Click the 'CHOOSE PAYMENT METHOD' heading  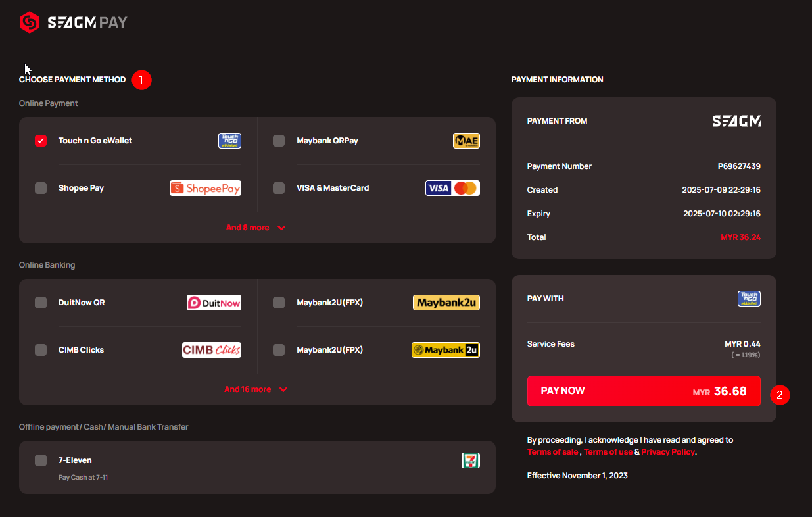[72, 80]
